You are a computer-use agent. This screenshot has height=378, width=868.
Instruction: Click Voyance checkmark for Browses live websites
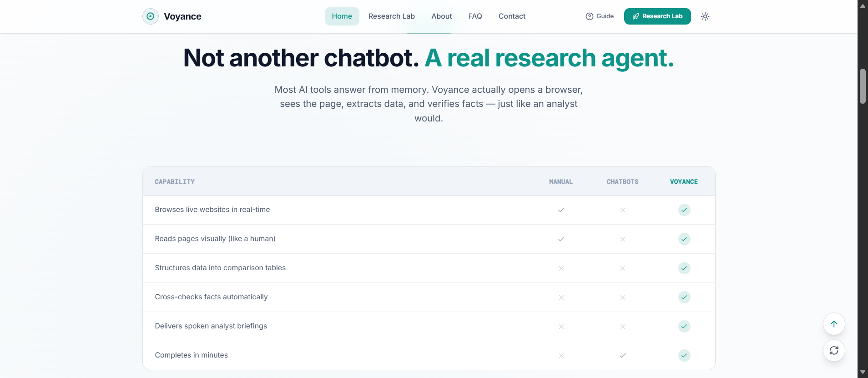pos(684,210)
